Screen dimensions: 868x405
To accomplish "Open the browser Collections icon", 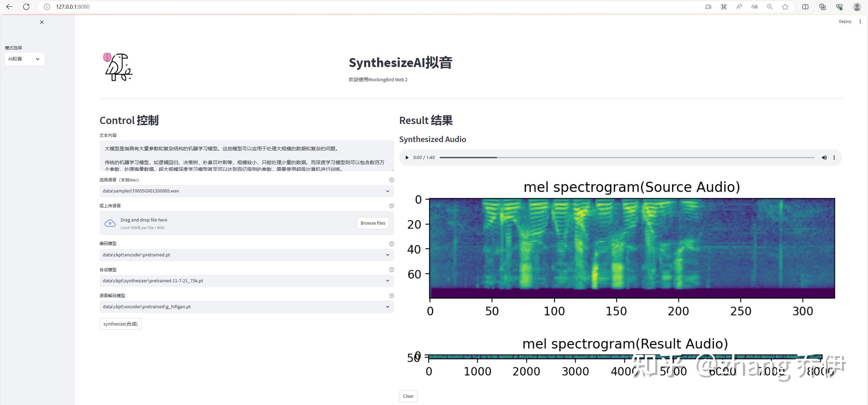I will [x=822, y=7].
